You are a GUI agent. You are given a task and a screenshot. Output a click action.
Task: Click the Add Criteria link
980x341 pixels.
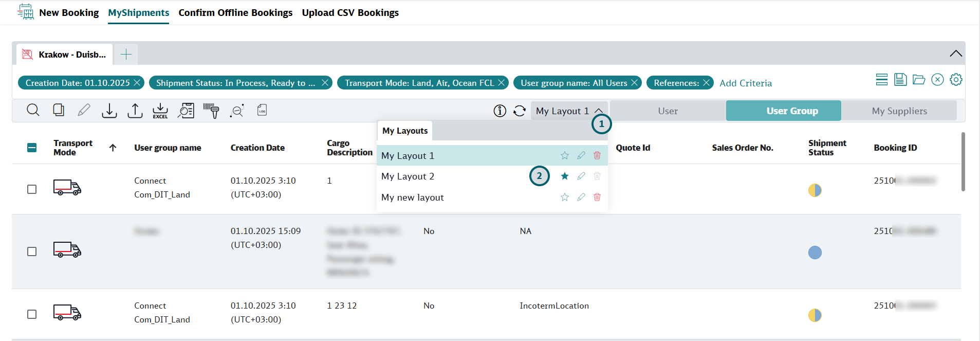pos(745,83)
